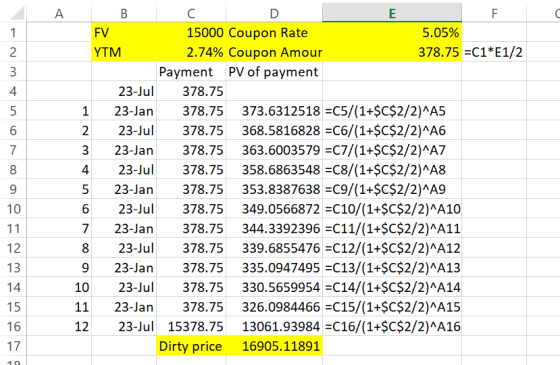The image size is (560, 365).
Task: Select column D header
Action: click(x=274, y=13)
